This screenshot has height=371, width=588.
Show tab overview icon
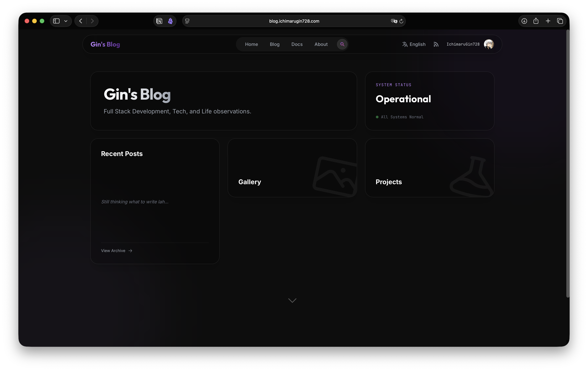[560, 21]
